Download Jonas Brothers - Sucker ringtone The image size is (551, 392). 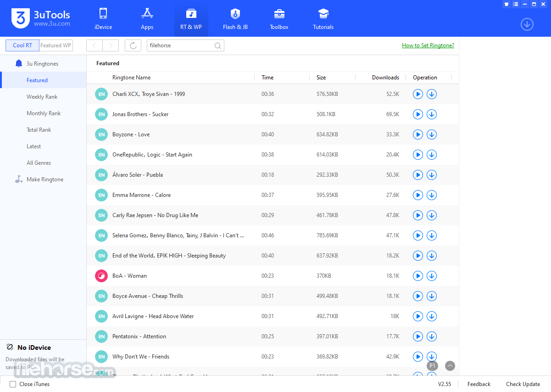pyautogui.click(x=432, y=114)
